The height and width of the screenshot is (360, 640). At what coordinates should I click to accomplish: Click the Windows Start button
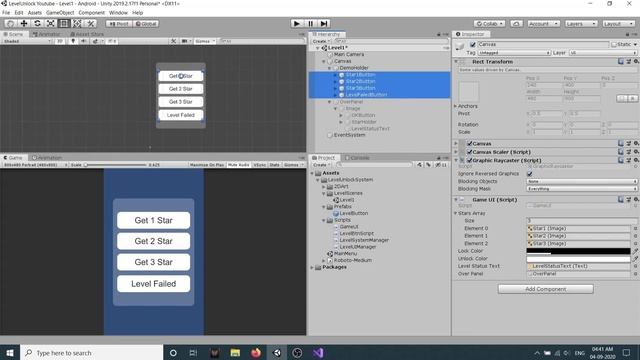point(10,353)
